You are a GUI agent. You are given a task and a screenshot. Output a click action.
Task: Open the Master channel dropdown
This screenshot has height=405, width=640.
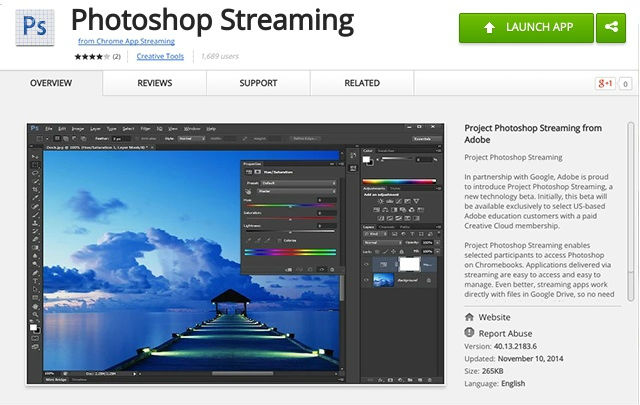click(x=297, y=191)
